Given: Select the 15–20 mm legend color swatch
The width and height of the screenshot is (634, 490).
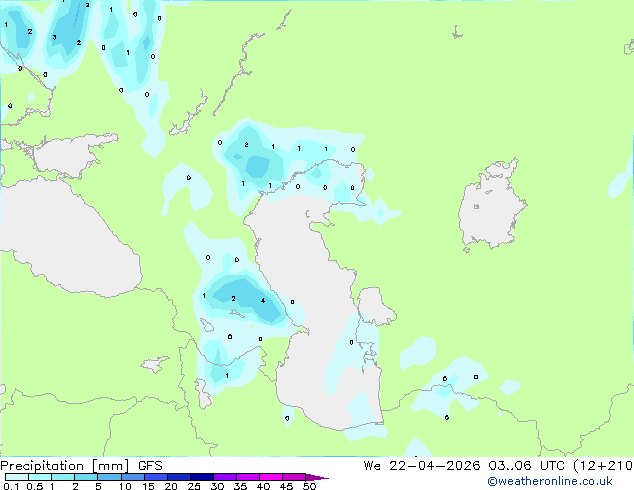Looking at the screenshot, I should click(156, 477).
